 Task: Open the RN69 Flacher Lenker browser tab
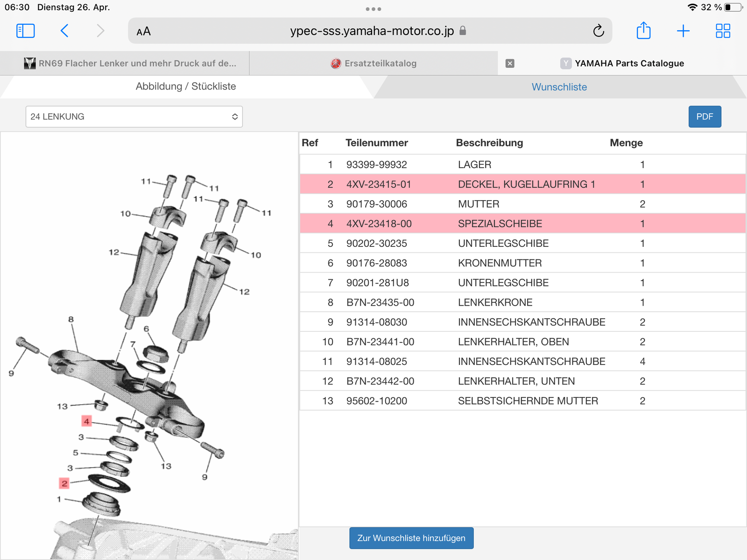(x=131, y=63)
